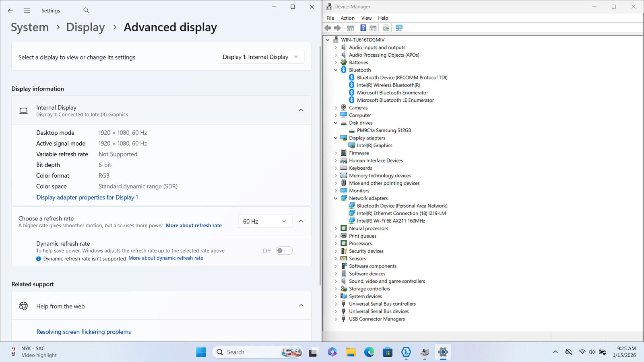Select the Intel(R) Wi-Fi 6E AX211 160MHz device
Viewport: 644px width, 362px height.
(391, 221)
